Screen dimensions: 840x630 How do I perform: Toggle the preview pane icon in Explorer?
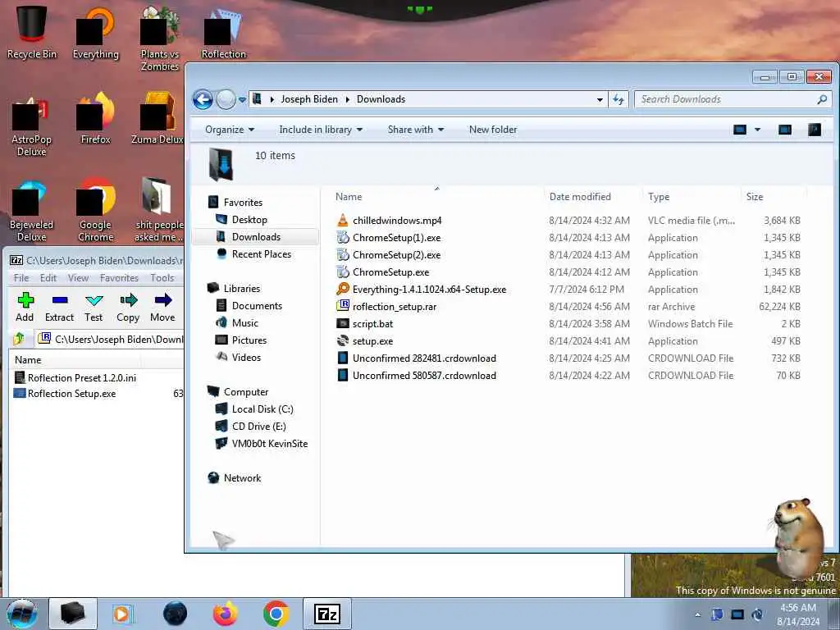(x=785, y=130)
